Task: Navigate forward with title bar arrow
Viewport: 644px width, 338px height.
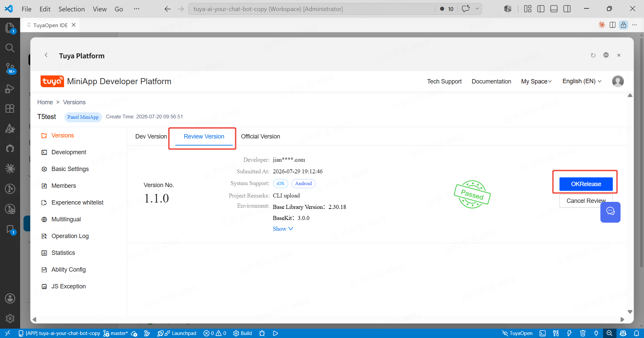Action: [181, 9]
